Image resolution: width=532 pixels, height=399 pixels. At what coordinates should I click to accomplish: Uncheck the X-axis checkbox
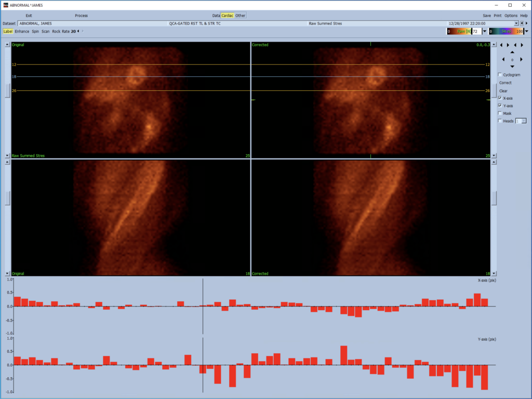pyautogui.click(x=500, y=98)
